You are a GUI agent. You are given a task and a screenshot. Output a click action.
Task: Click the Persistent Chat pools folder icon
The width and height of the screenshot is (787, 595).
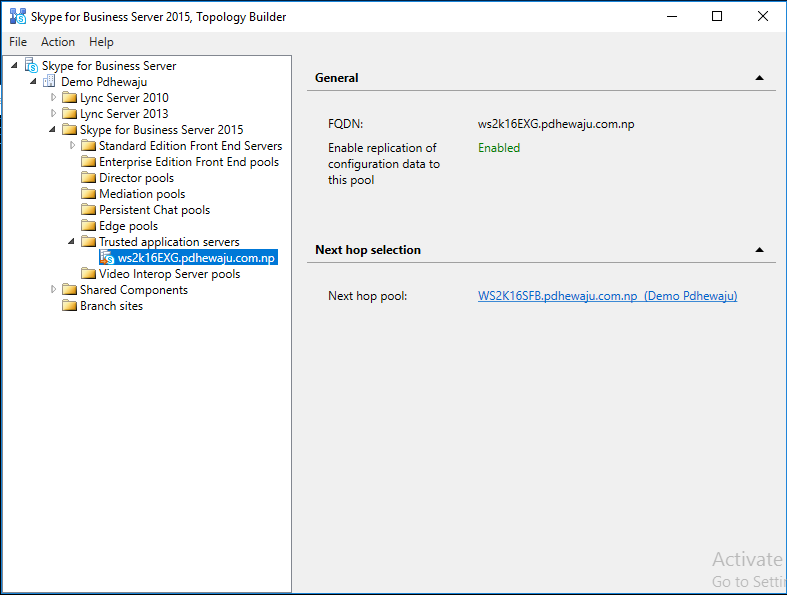(88, 210)
